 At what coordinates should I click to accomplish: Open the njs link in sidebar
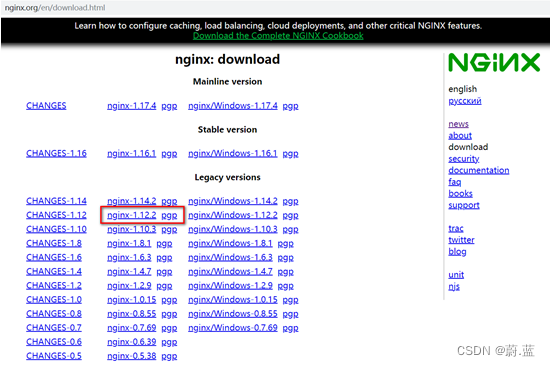(454, 286)
